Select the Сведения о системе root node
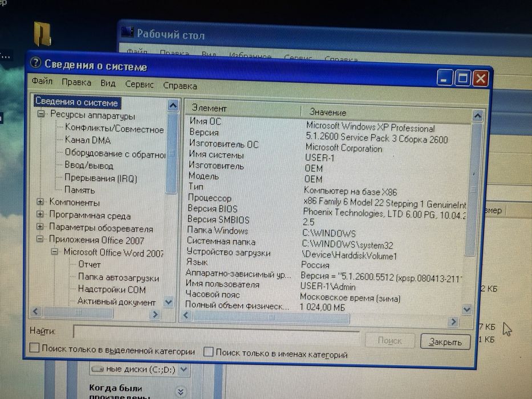This screenshot has height=399, width=532. pyautogui.click(x=76, y=102)
